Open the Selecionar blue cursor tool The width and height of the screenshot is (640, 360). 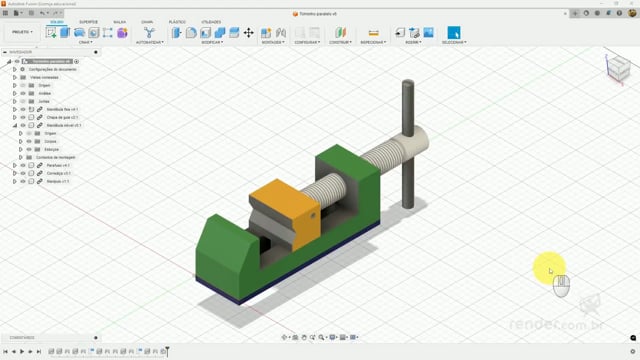pos(453,33)
